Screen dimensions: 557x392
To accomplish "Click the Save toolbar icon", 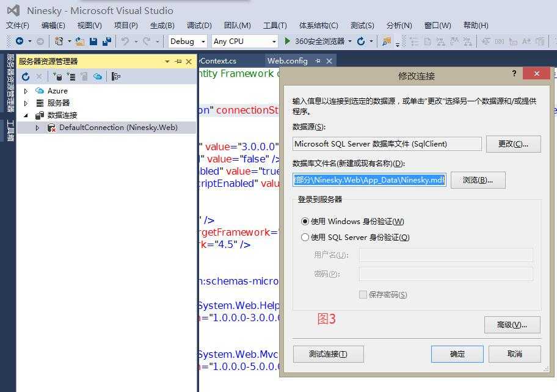I will (93, 42).
